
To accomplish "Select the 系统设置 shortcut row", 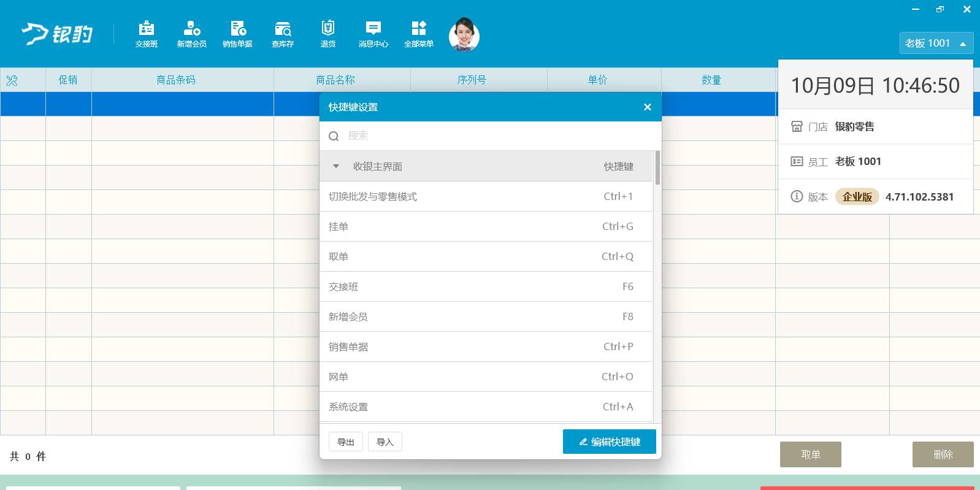I will tap(486, 407).
